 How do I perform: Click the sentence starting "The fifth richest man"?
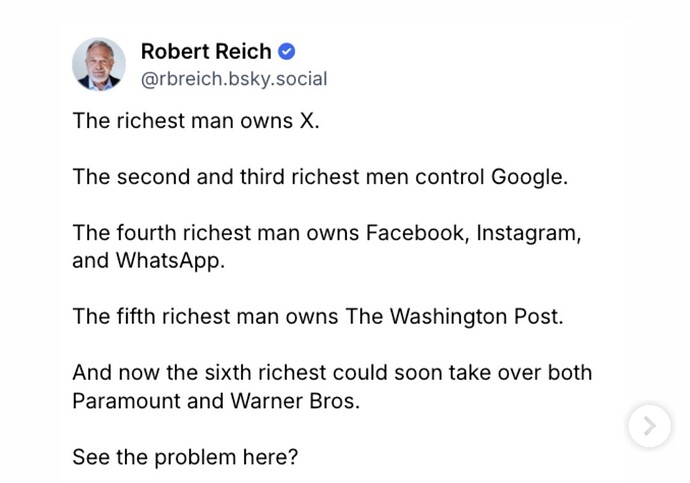click(318, 316)
